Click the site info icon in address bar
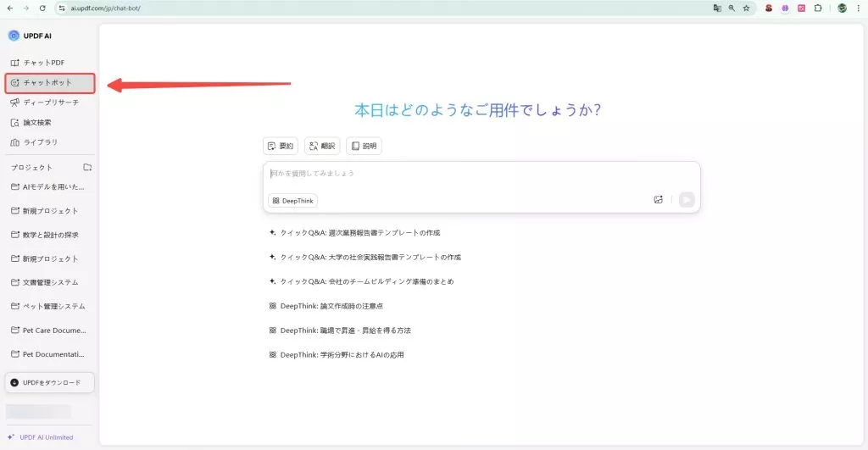This screenshot has height=450, width=868. coord(62,8)
